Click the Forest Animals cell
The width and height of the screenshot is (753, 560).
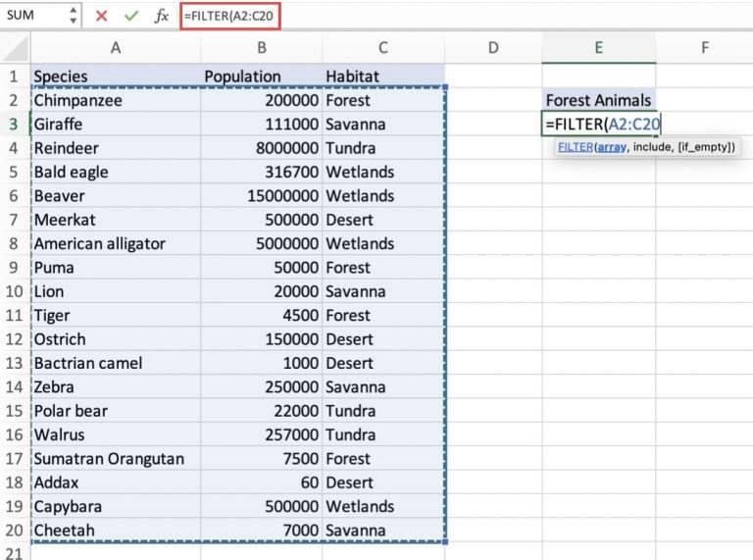[598, 100]
